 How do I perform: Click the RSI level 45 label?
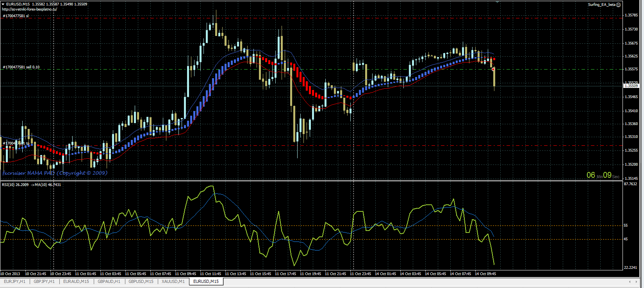tap(626, 239)
